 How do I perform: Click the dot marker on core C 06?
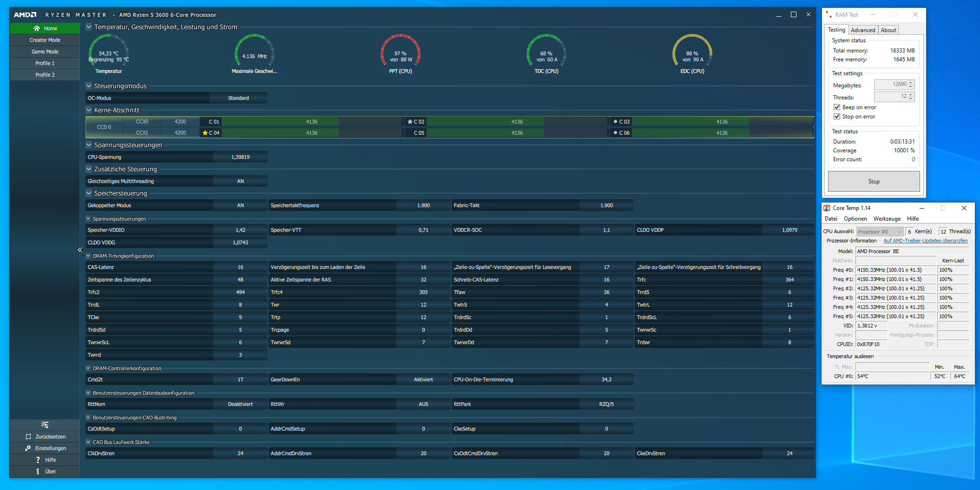(615, 133)
